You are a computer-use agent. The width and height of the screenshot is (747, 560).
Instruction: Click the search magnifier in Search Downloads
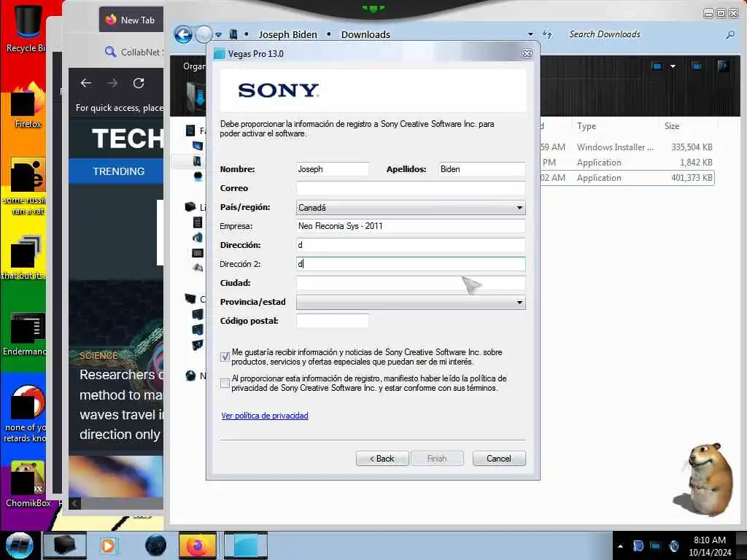pyautogui.click(x=729, y=34)
